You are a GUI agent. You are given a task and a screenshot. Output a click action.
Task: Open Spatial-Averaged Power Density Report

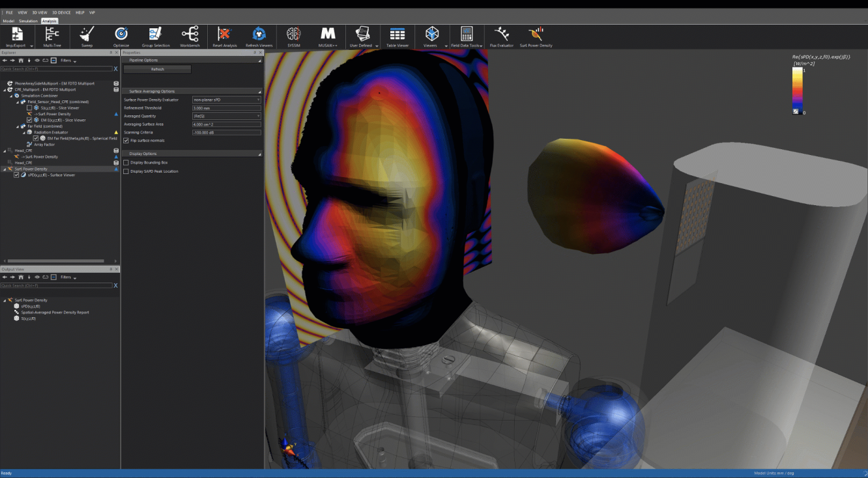tap(55, 313)
